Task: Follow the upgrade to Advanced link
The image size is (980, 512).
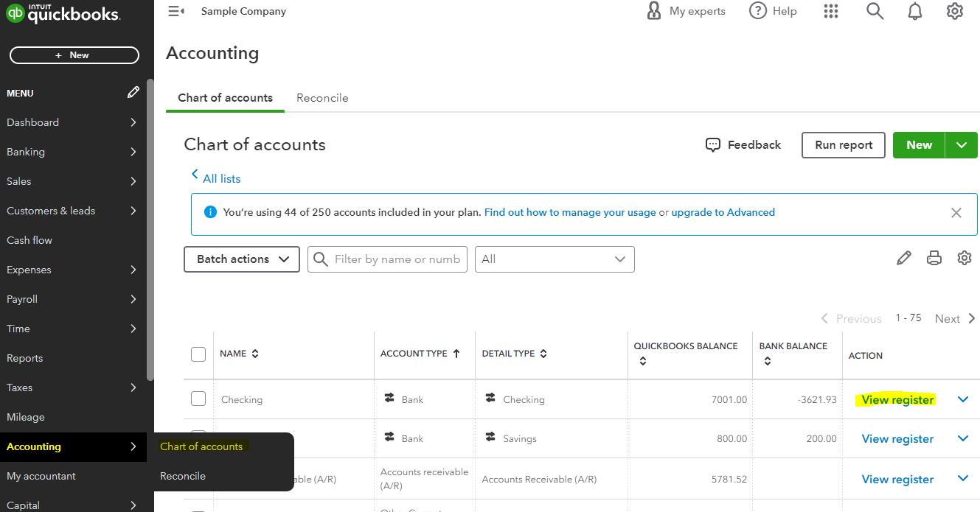Action: coord(723,212)
